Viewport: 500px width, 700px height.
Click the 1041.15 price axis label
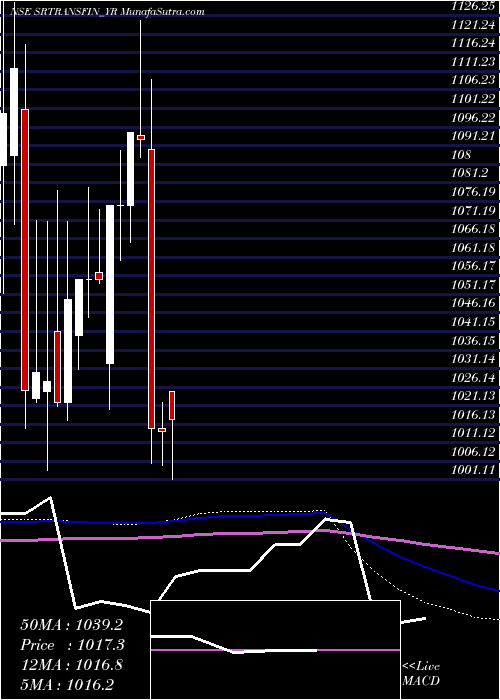(474, 321)
